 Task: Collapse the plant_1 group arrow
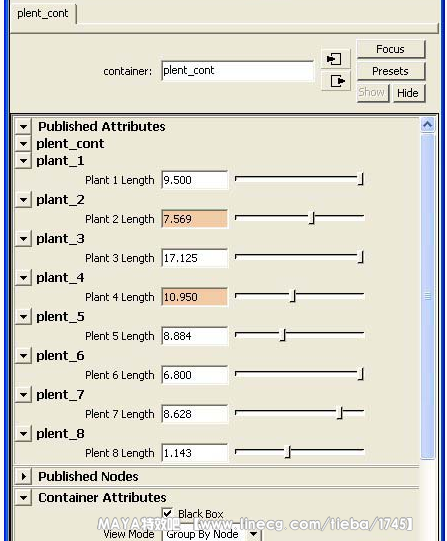pyautogui.click(x=23, y=160)
